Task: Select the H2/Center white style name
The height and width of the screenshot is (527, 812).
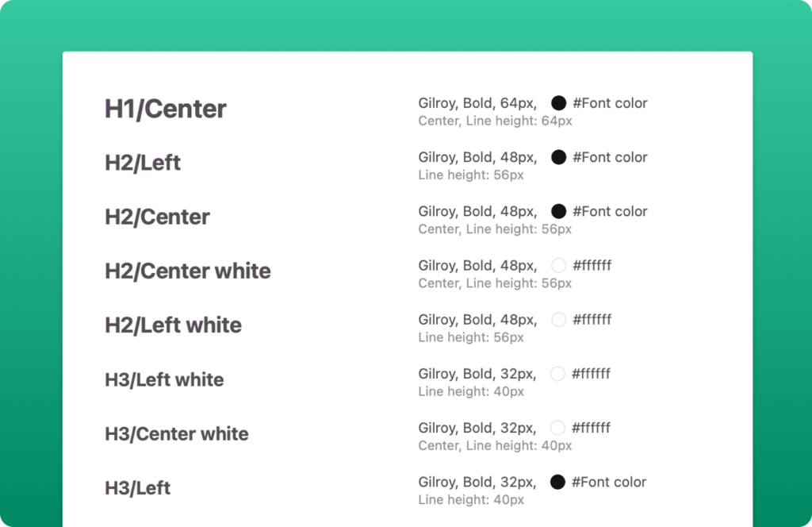Action: click(x=187, y=271)
